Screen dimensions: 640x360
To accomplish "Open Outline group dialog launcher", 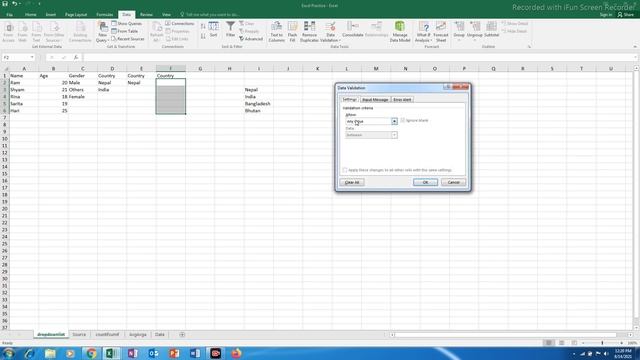I will (529, 47).
